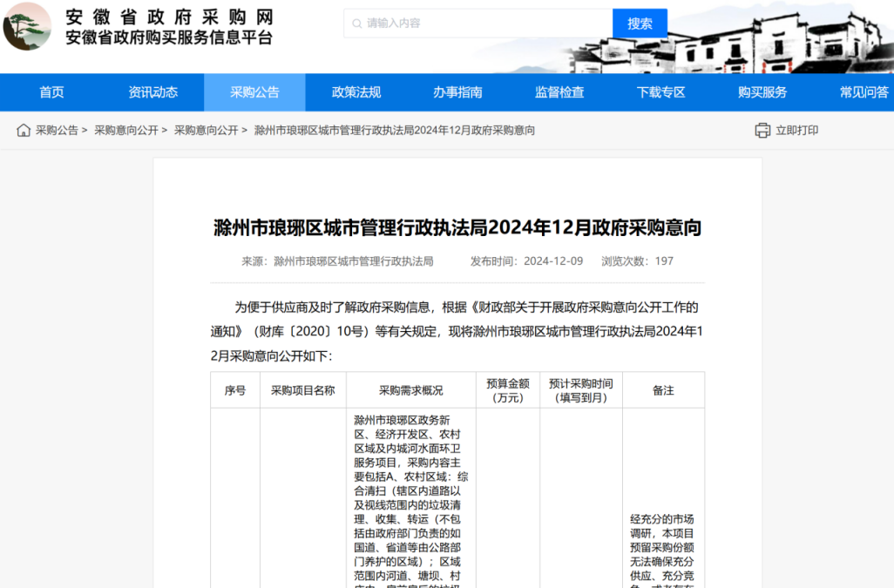
Task: Click site title 安徽省政府采购网
Action: 169,17
